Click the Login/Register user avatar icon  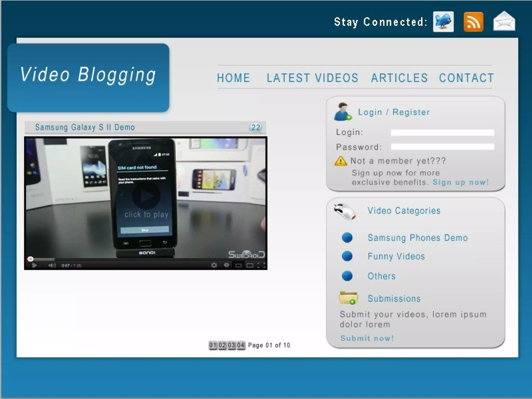point(342,112)
